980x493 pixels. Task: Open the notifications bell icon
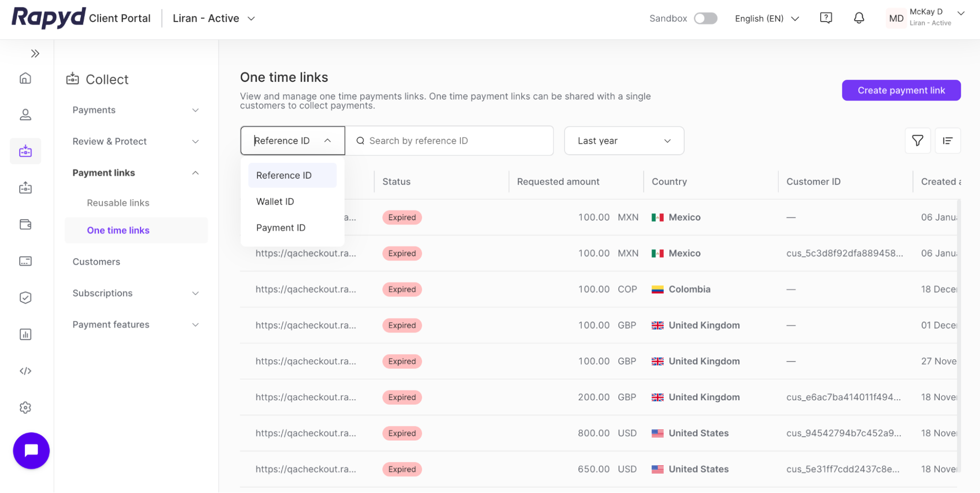coord(858,18)
